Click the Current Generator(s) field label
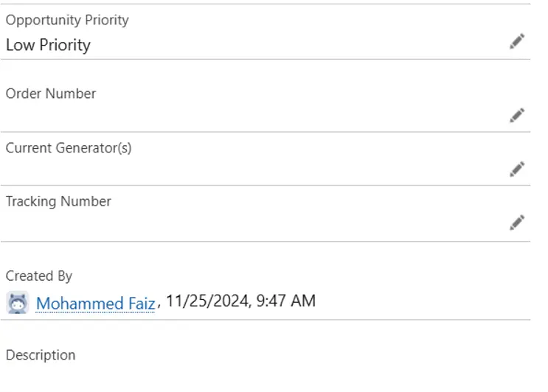The image size is (548, 392). (x=69, y=148)
